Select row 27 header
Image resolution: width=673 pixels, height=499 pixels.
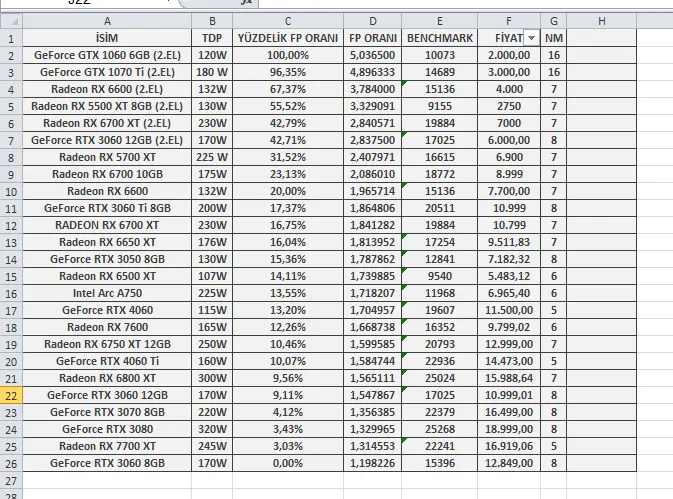pyautogui.click(x=11, y=480)
